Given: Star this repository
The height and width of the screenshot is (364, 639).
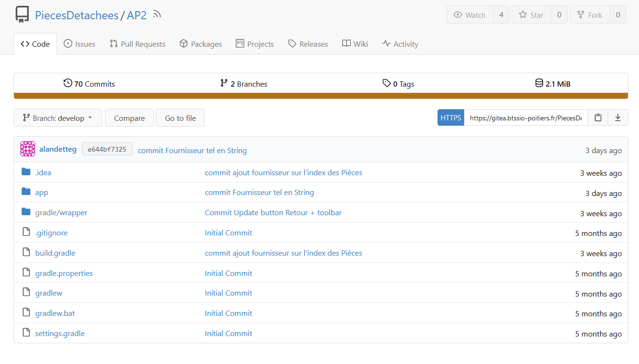Looking at the screenshot, I should pyautogui.click(x=531, y=15).
